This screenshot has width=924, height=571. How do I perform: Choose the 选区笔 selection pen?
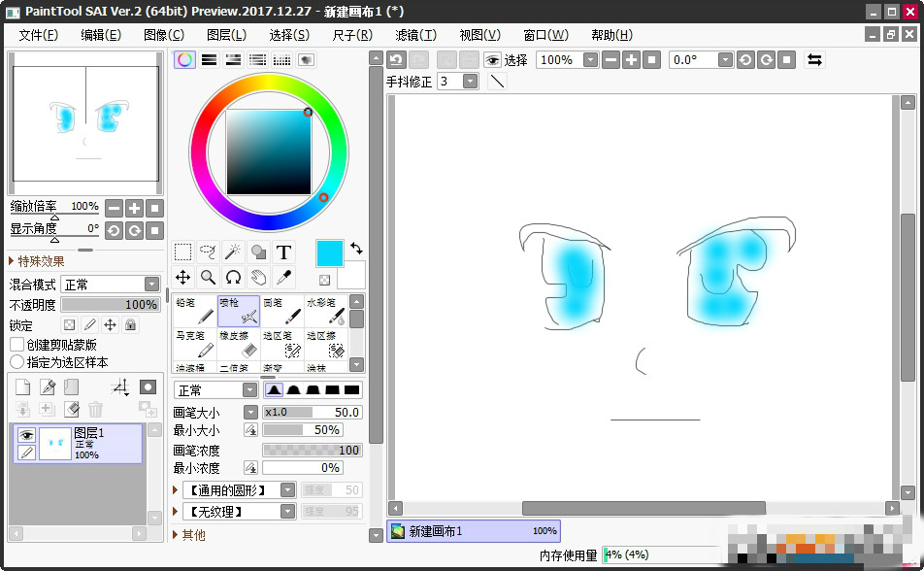(282, 344)
